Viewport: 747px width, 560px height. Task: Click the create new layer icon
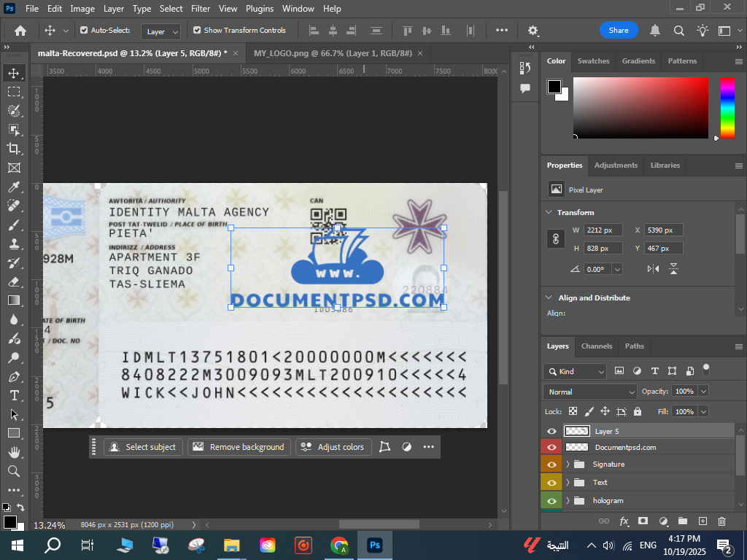coord(703,521)
